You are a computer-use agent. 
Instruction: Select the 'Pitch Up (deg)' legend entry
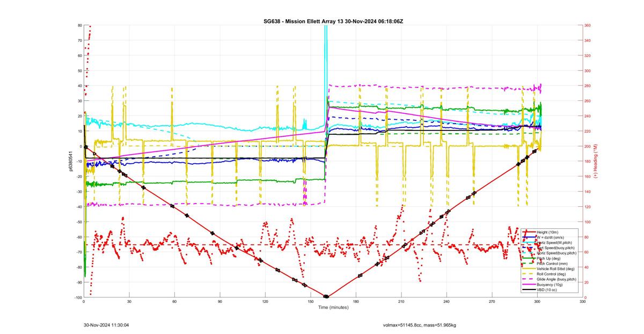coord(549,258)
